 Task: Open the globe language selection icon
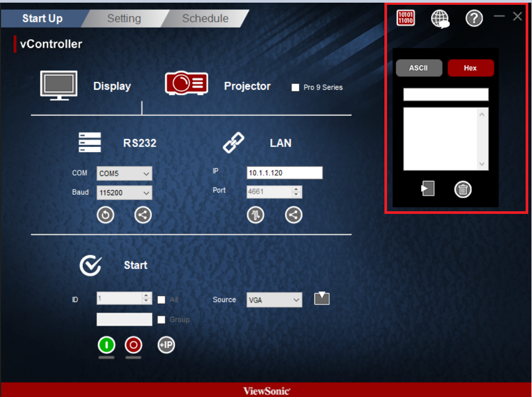[440, 19]
